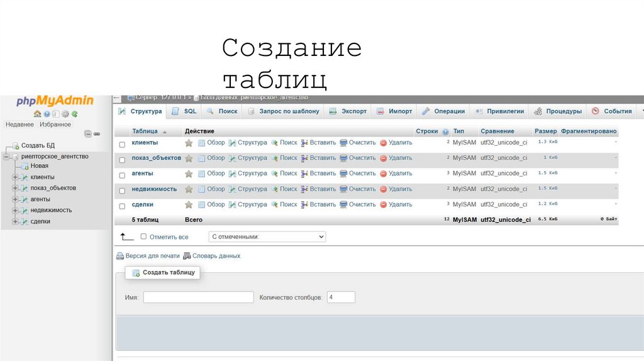Open the клиенты table link
Image resolution: width=644 pixels, height=361 pixels.
click(x=145, y=143)
